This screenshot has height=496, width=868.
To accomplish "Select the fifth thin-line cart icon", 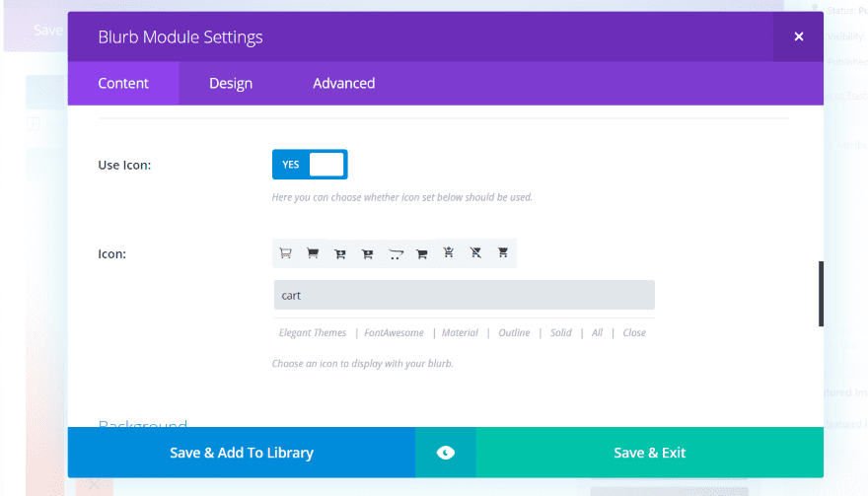I will click(396, 253).
